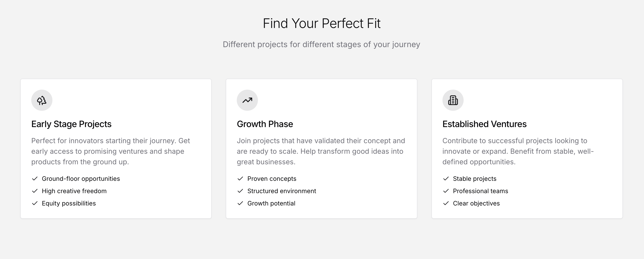The image size is (644, 259).
Task: Click the subtitle about different project stages
Action: coord(322,44)
